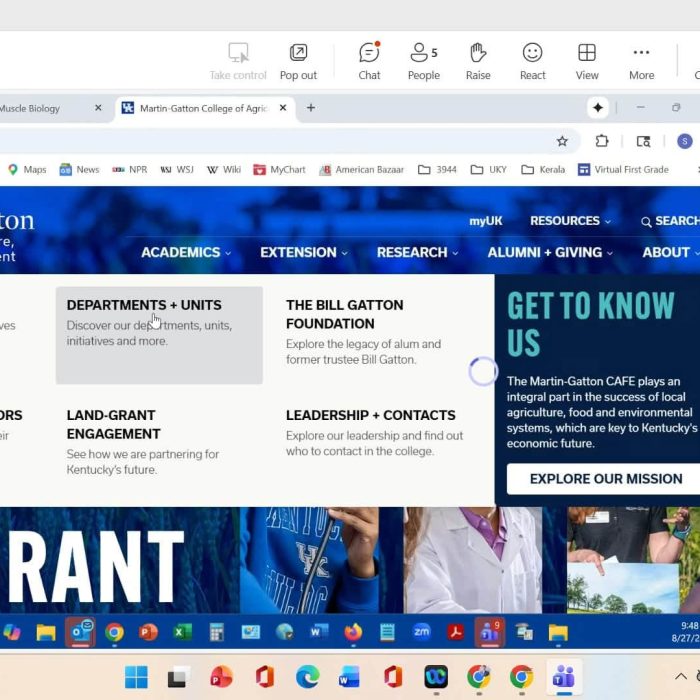Open the website SEARCH

670,221
